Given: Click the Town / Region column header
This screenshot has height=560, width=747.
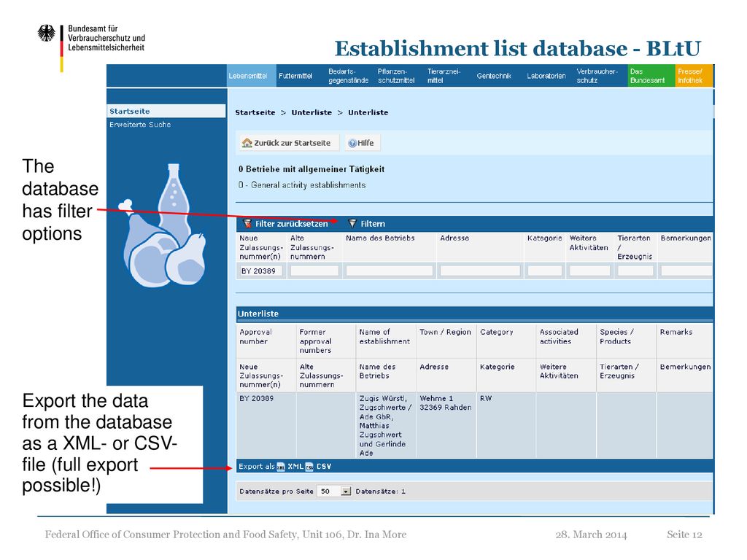Looking at the screenshot, I should 446,341.
